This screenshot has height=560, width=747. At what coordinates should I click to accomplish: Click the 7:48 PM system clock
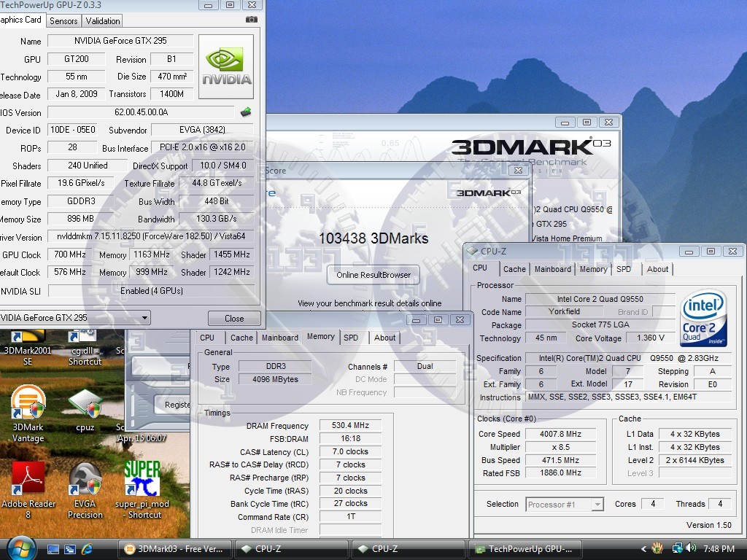(719, 548)
